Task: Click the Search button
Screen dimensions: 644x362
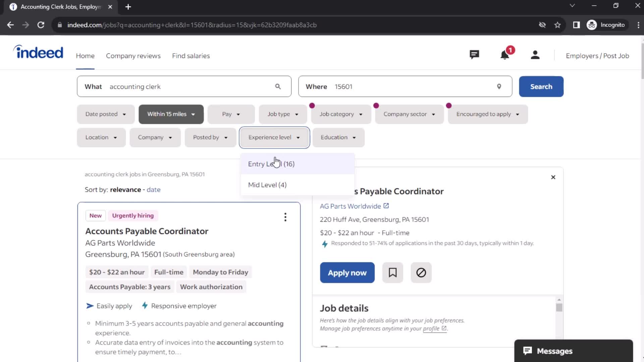Action: pos(541,86)
